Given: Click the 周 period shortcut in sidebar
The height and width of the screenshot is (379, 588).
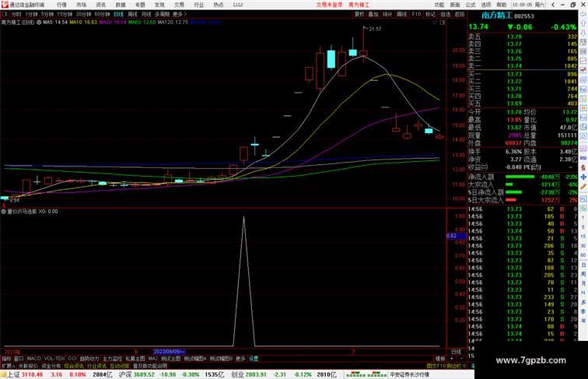Looking at the screenshot, I should click(583, 274).
